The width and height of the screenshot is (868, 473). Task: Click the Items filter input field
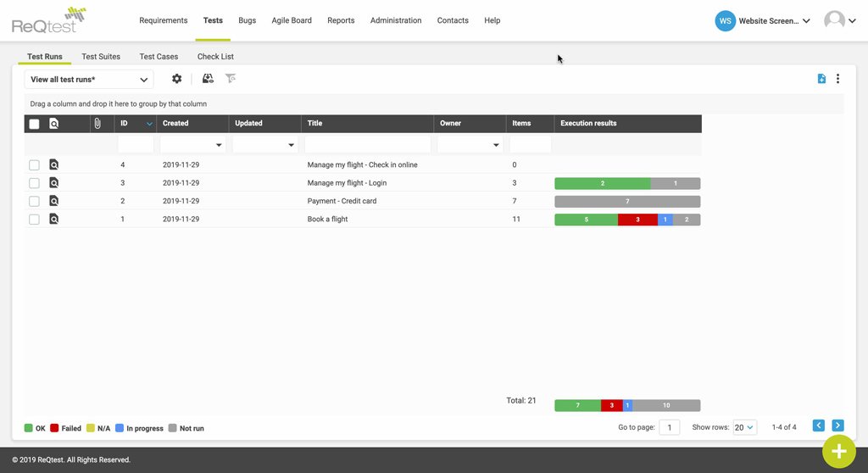point(531,145)
